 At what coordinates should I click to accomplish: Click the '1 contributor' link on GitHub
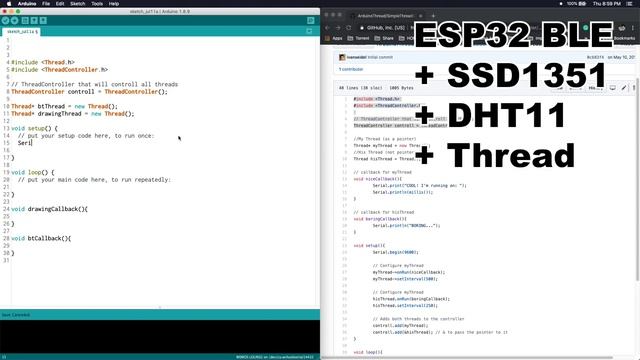(x=351, y=69)
